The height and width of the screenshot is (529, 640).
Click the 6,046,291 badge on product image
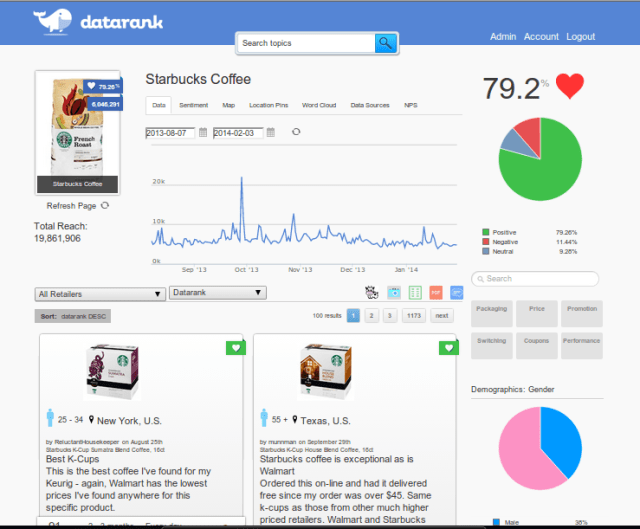[x=105, y=104]
